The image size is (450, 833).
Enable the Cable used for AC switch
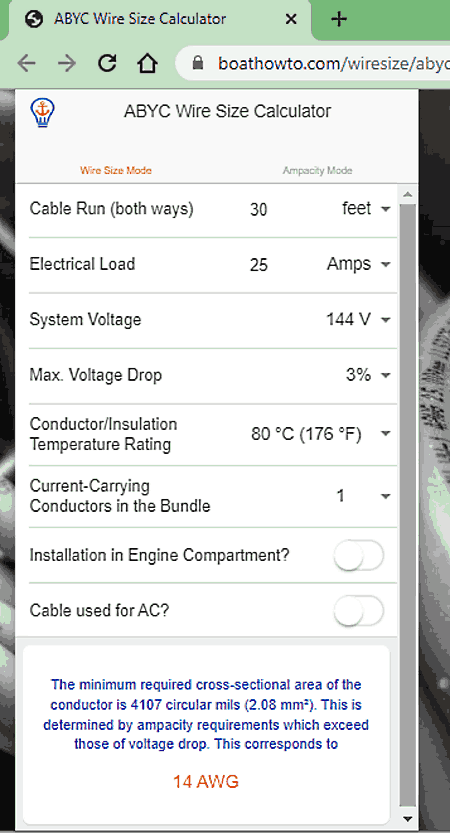(359, 611)
